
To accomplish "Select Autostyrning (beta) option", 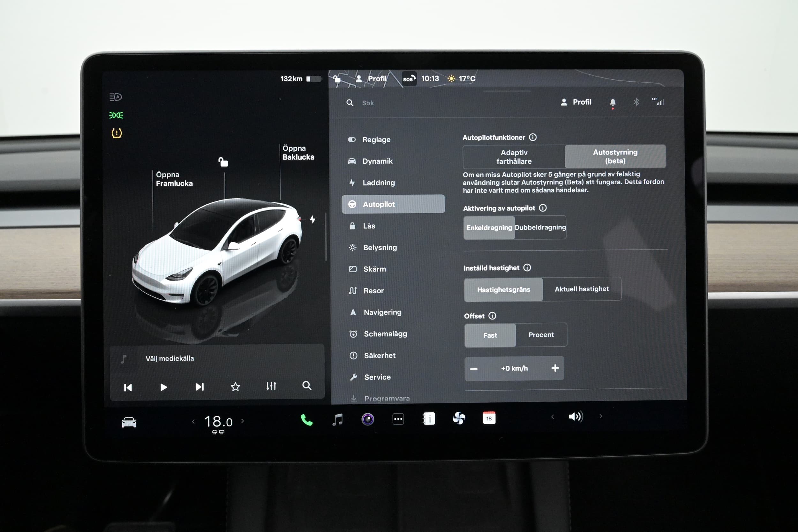I will pos(615,156).
